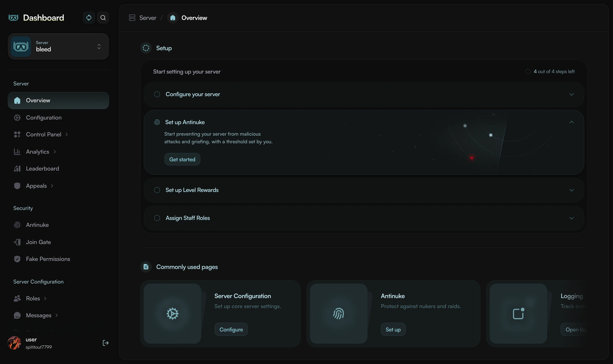Open Fake Permissions in the sidebar

tap(58, 259)
